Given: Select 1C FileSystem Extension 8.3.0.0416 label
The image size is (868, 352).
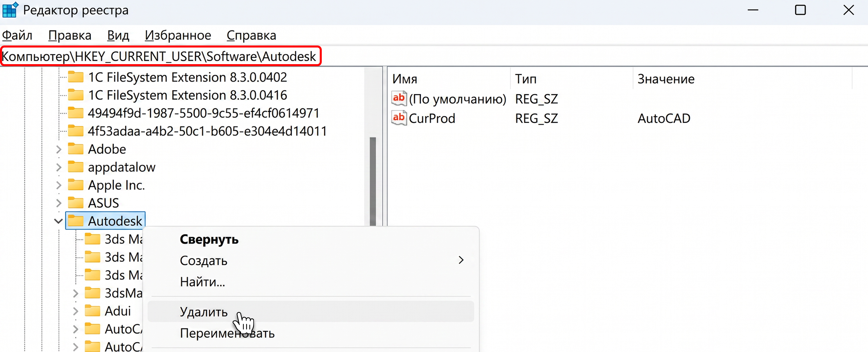Looking at the screenshot, I should (x=188, y=95).
